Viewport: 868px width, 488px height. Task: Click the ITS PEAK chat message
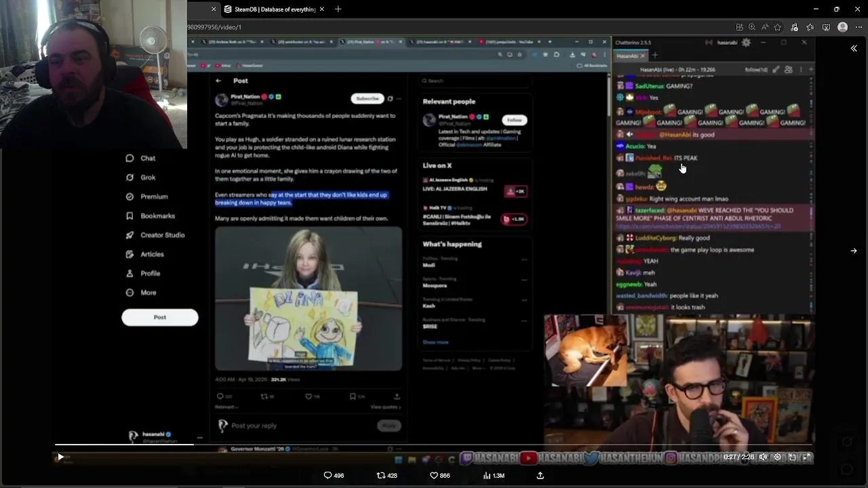[686, 158]
